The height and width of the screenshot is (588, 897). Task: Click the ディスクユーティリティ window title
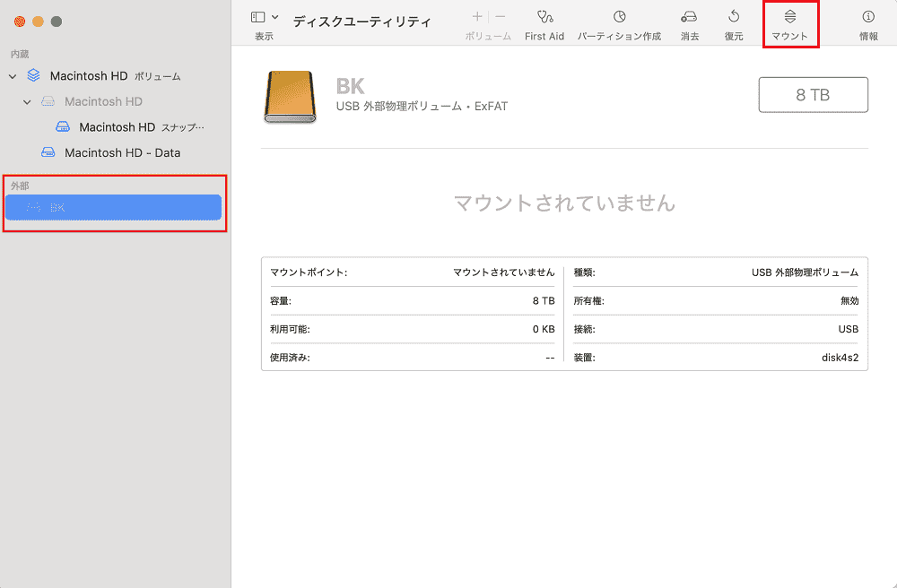click(x=362, y=22)
